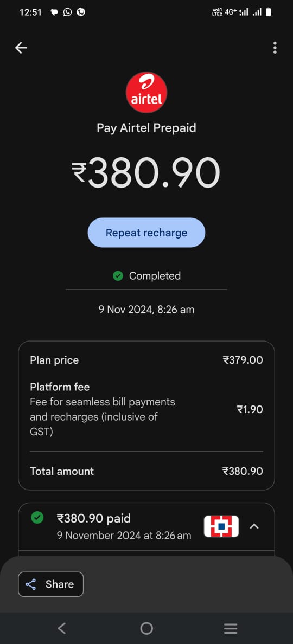Tap the Platform fee description row

(x=146, y=409)
